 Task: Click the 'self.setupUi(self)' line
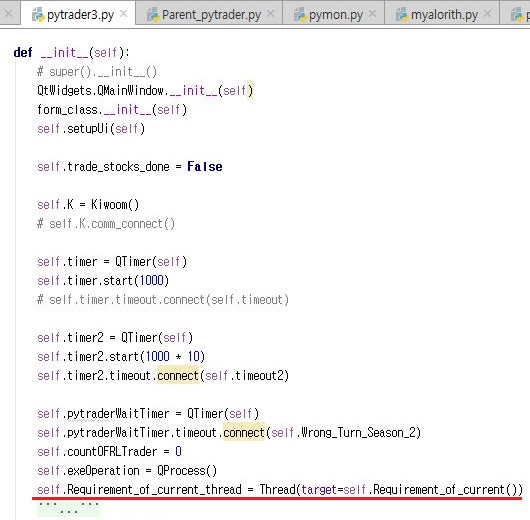[91, 128]
